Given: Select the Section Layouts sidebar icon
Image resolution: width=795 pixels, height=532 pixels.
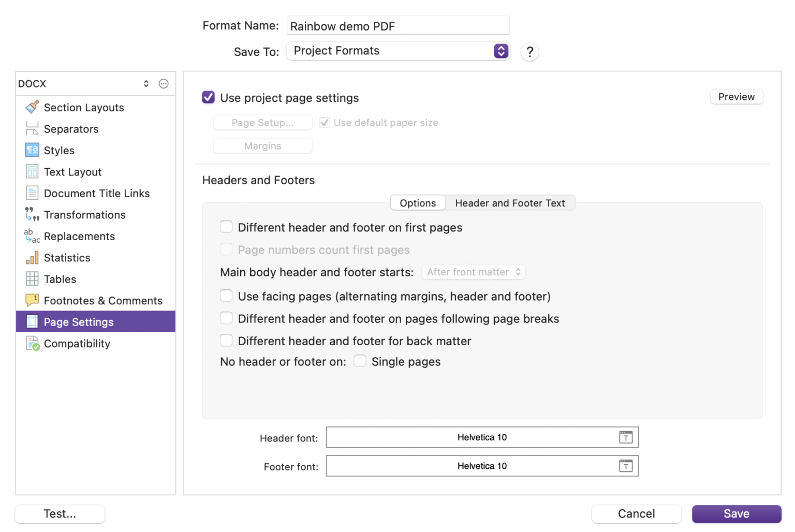Looking at the screenshot, I should tap(32, 107).
